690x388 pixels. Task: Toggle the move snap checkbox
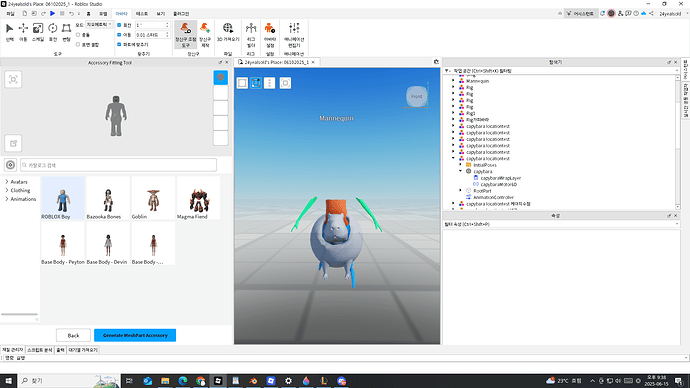(x=119, y=34)
